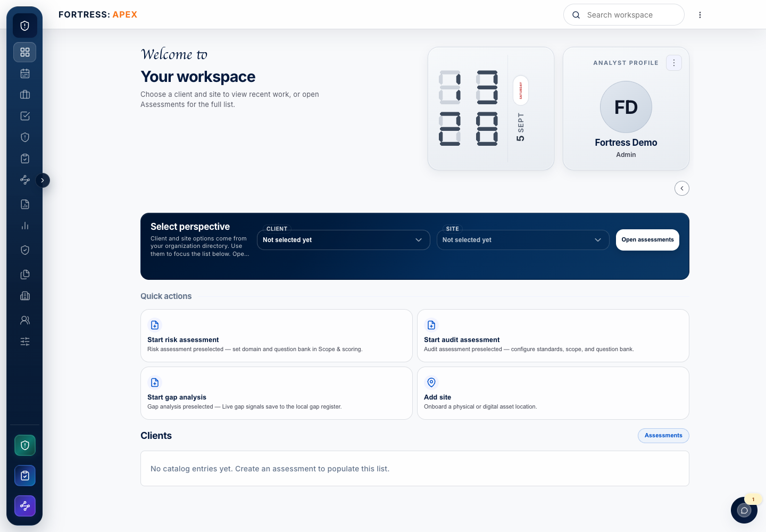This screenshot has width=766, height=532.
Task: Open the sliders settings icon in sidebar
Action: (x=25, y=342)
